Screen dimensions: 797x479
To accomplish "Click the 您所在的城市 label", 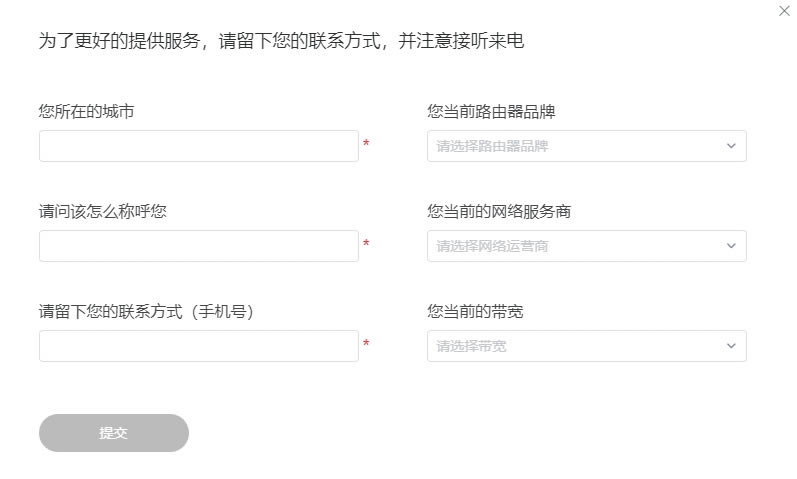I will pos(86,111).
